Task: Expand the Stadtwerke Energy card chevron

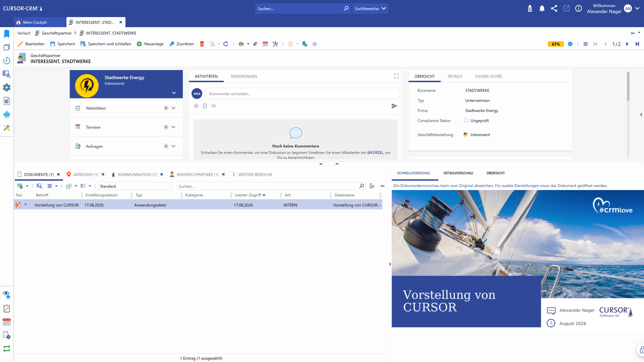Action: 174,93
